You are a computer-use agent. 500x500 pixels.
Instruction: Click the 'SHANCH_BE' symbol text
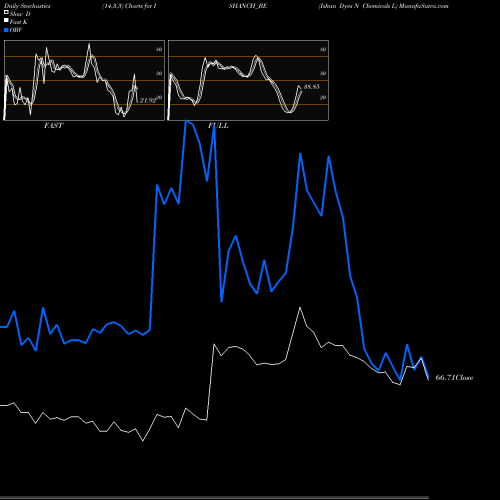[x=248, y=6]
